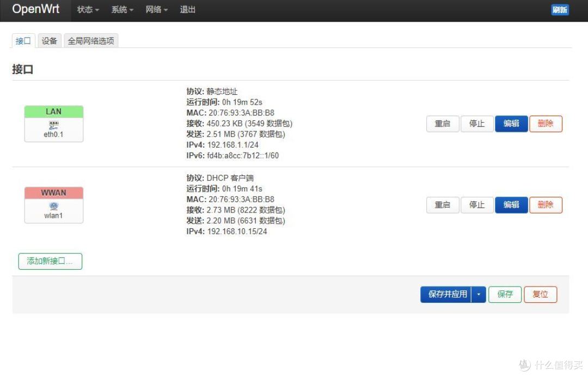Open the 状态 dropdown menu

87,9
